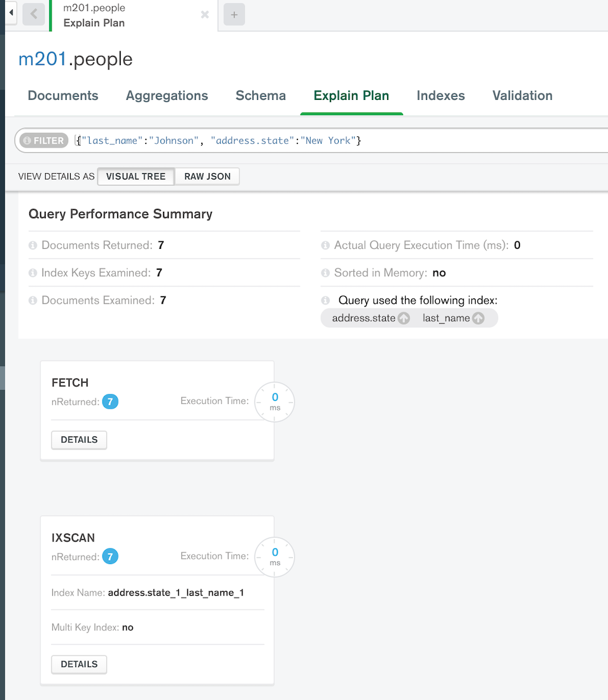
Task: Select the m201.people Explain Plan tab
Action: [133, 16]
